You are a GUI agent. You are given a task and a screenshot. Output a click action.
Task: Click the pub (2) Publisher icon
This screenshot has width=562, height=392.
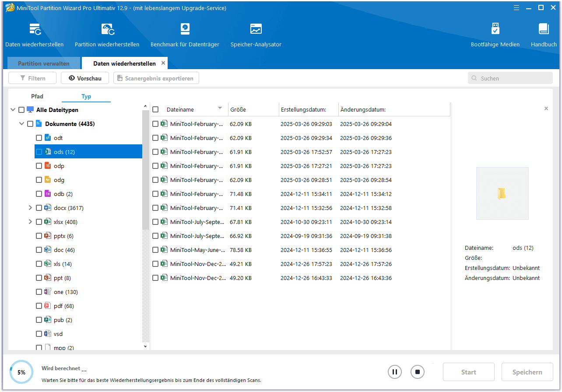(48, 320)
